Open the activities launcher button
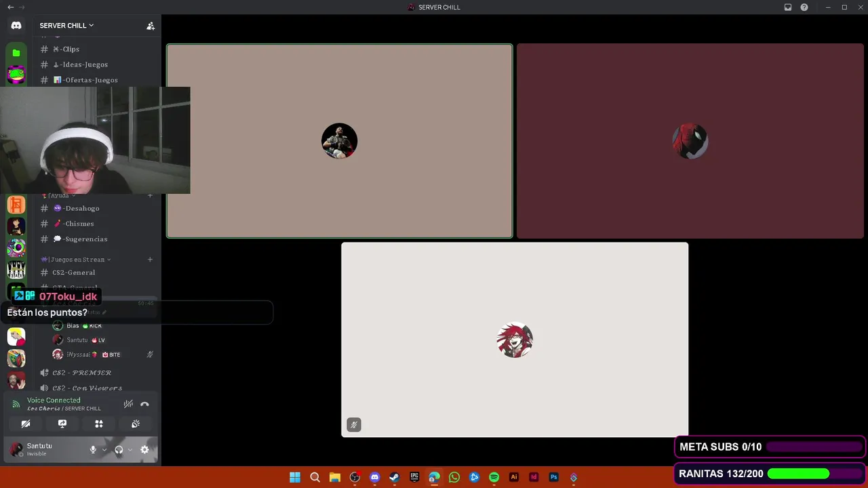The image size is (868, 488). (x=99, y=424)
